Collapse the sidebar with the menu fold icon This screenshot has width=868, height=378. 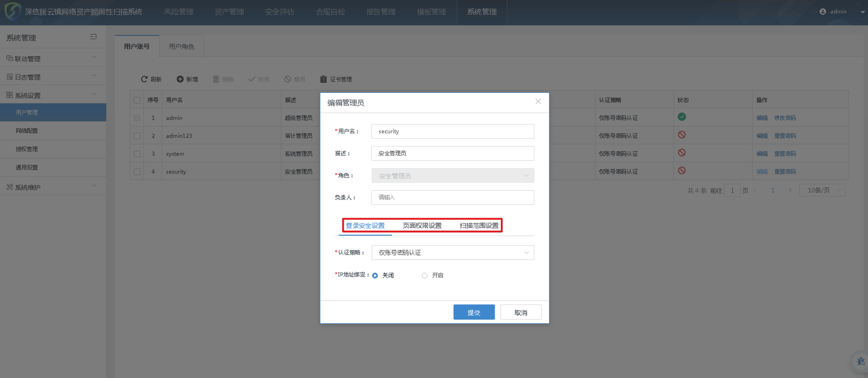tap(93, 37)
